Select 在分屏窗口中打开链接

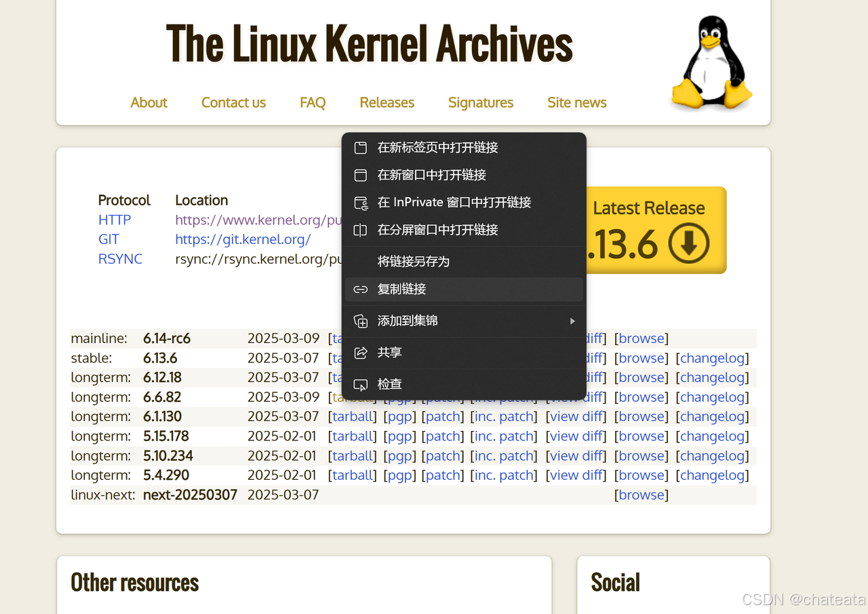coord(464,230)
